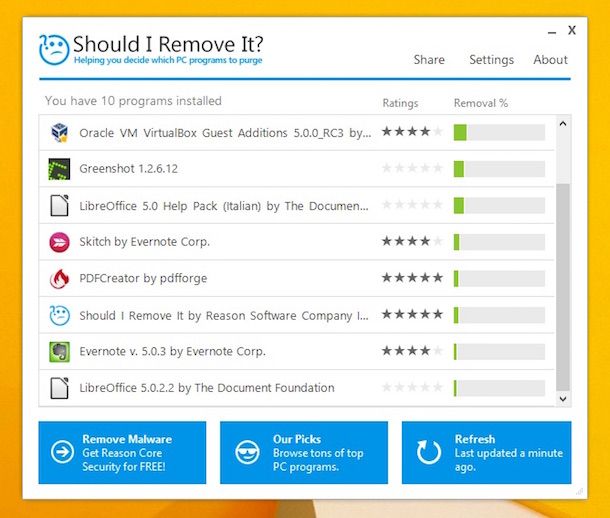The image size is (610, 518).
Task: Click the removal bar for LibreOffice Help Pack
Action: 499,205
